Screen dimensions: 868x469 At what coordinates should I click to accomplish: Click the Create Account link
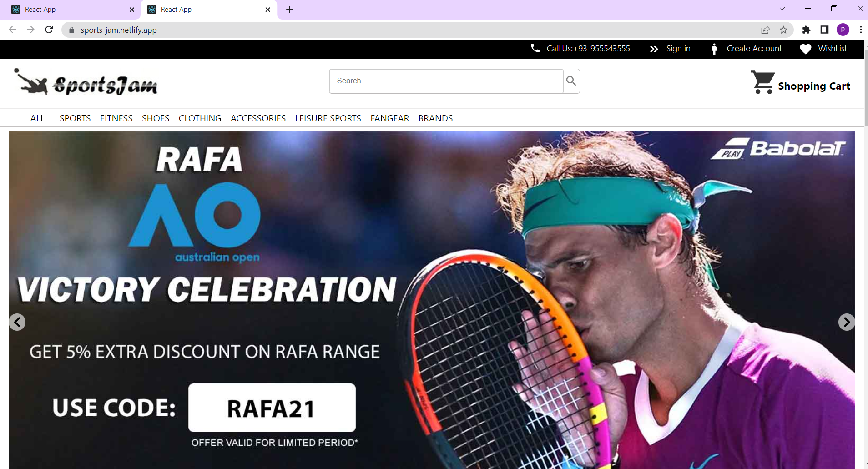754,49
